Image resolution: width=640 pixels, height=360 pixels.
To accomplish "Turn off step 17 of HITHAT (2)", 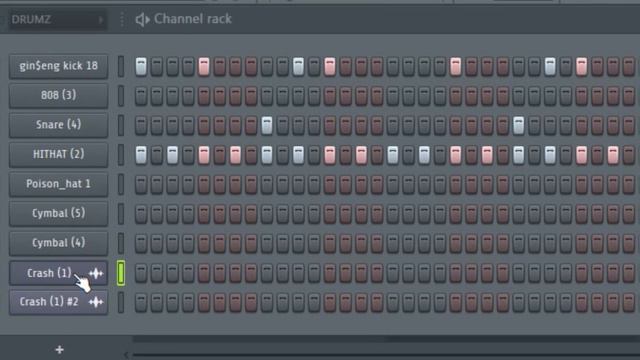I will [x=393, y=155].
